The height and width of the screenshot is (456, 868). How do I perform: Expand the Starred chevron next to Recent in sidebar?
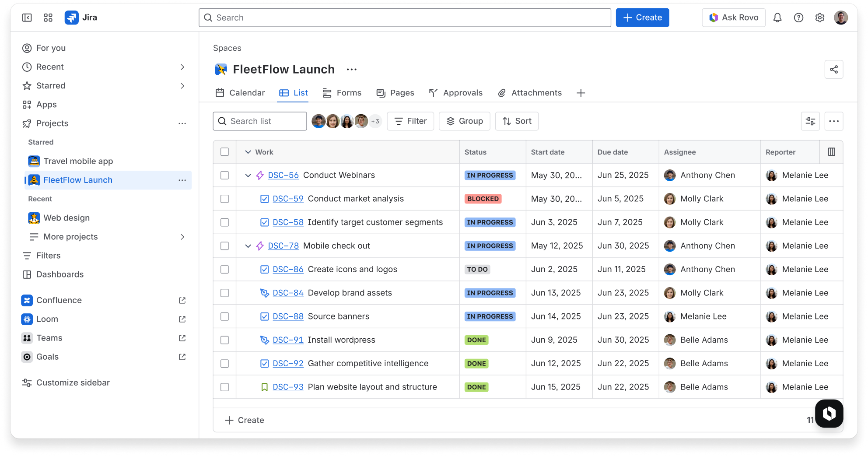coord(182,86)
